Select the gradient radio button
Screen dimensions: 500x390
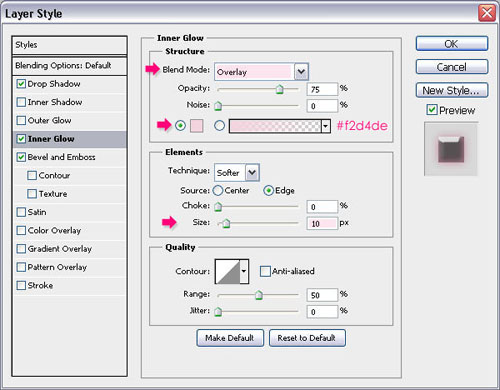[x=219, y=126]
